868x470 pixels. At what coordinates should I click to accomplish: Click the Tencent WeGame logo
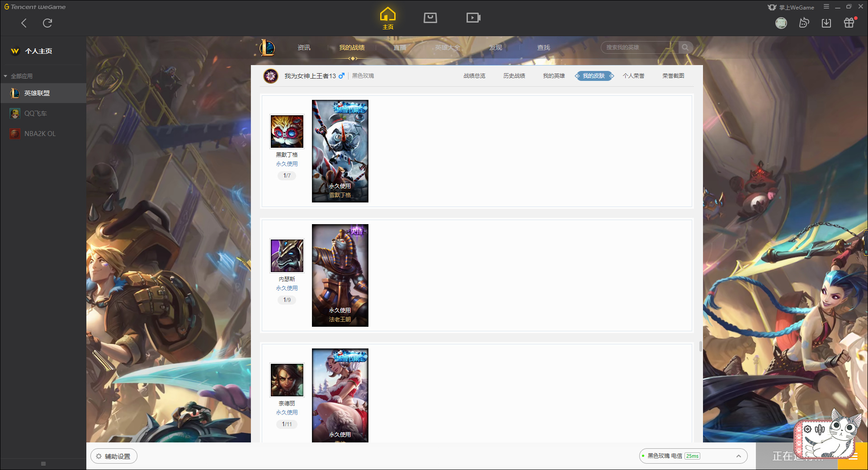(35, 7)
